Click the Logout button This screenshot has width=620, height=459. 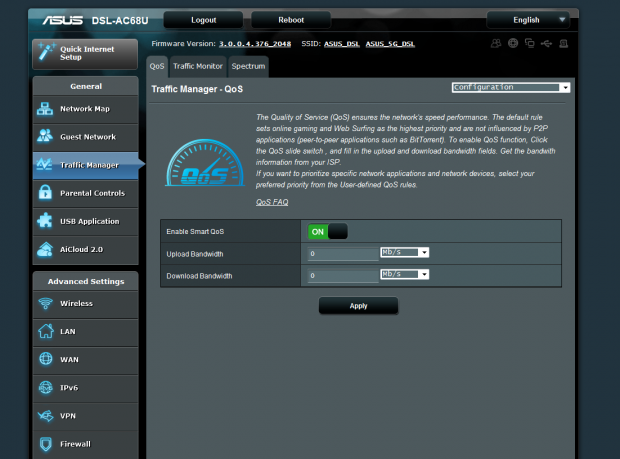204,20
